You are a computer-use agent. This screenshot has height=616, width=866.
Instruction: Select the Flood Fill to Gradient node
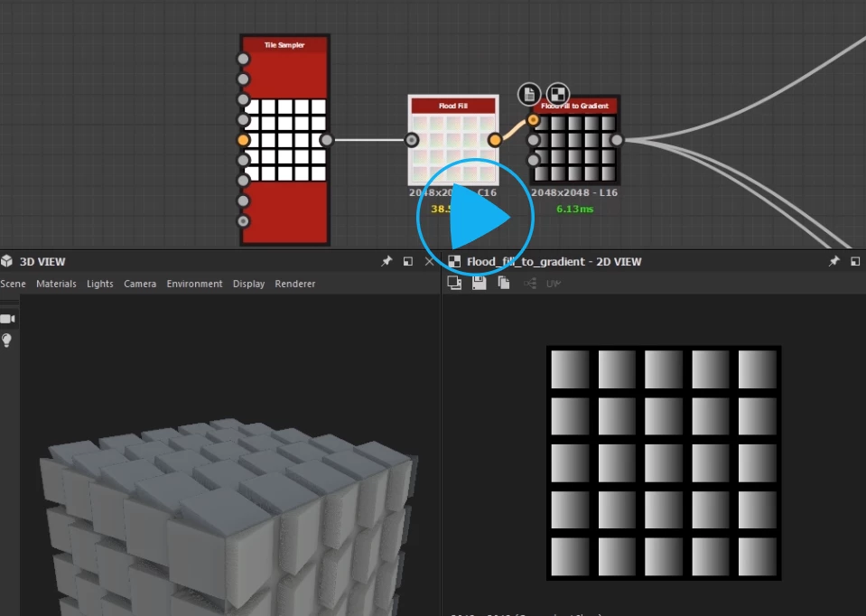574,140
